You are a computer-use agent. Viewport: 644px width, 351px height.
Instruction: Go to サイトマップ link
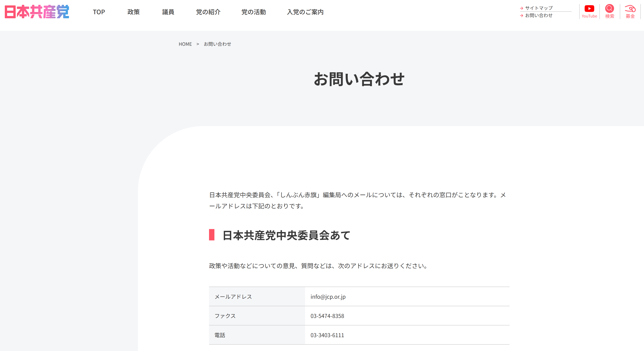tap(539, 8)
